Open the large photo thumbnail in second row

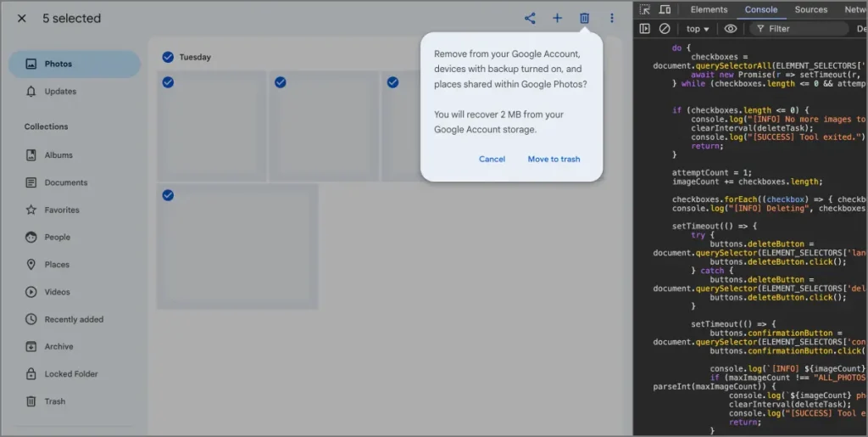click(237, 246)
